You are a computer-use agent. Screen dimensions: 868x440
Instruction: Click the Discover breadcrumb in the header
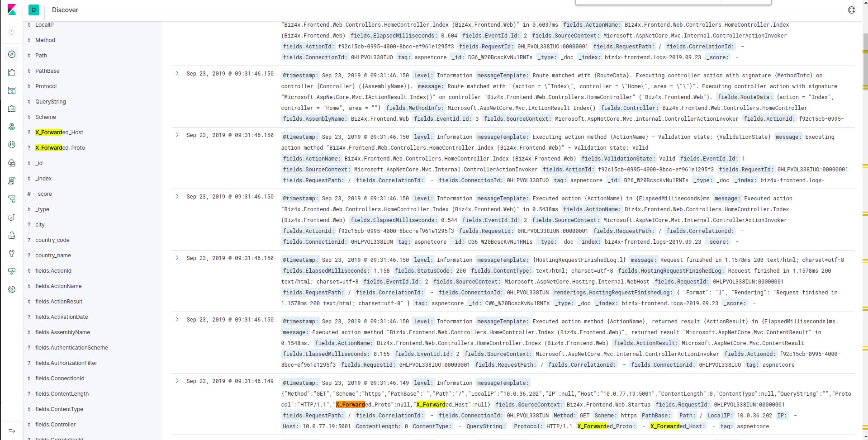(65, 10)
